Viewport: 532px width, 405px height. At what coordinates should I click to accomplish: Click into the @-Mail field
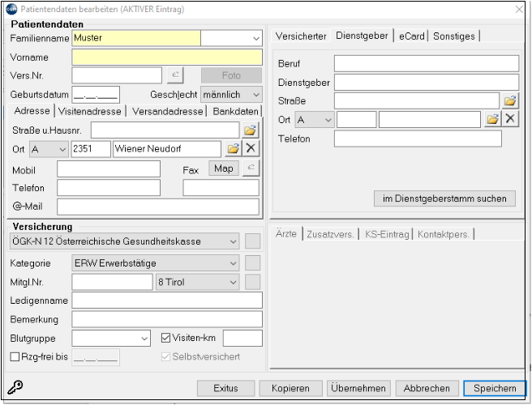pos(158,207)
